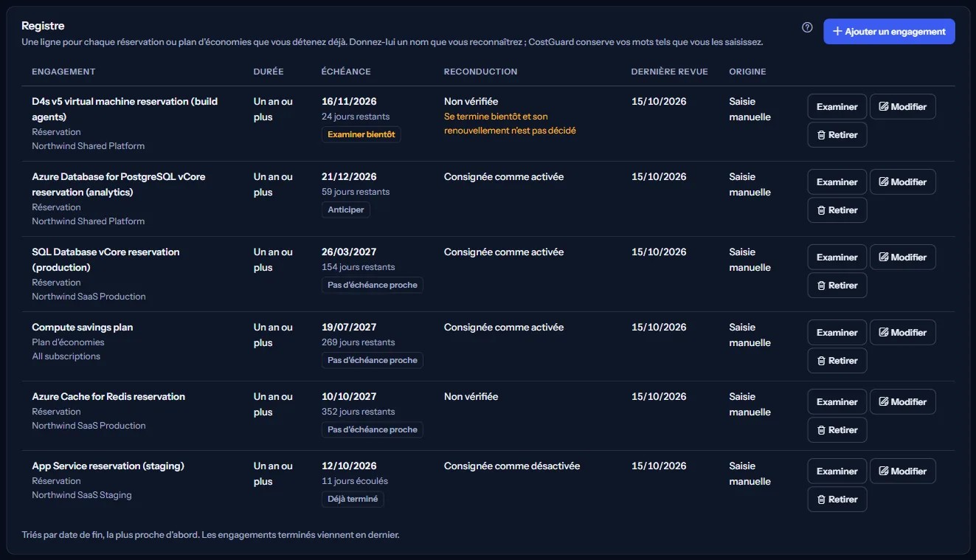Select the Échéance column header
The image size is (976, 560).
346,72
